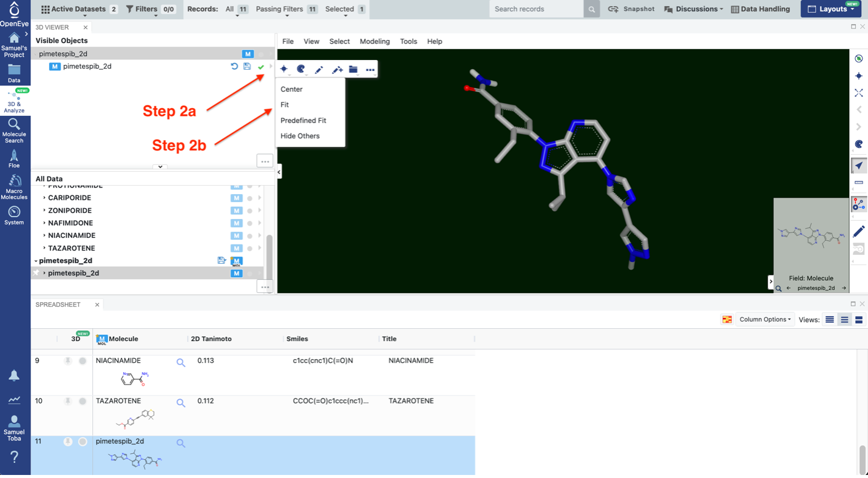868x478 pixels.
Task: Click the reset icon beside pimetespib_2d
Action: point(234,66)
